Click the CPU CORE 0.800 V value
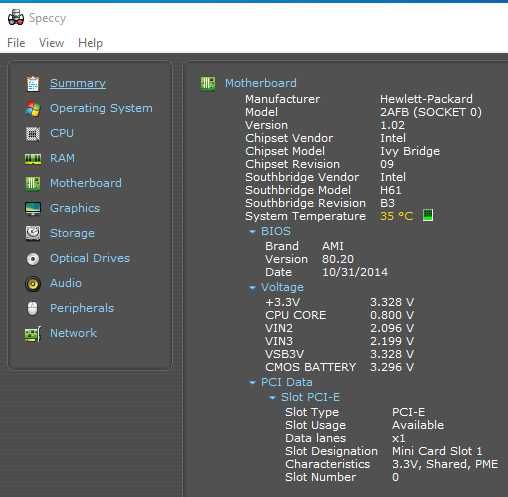Screen dimensions: 508x497 (x=392, y=315)
